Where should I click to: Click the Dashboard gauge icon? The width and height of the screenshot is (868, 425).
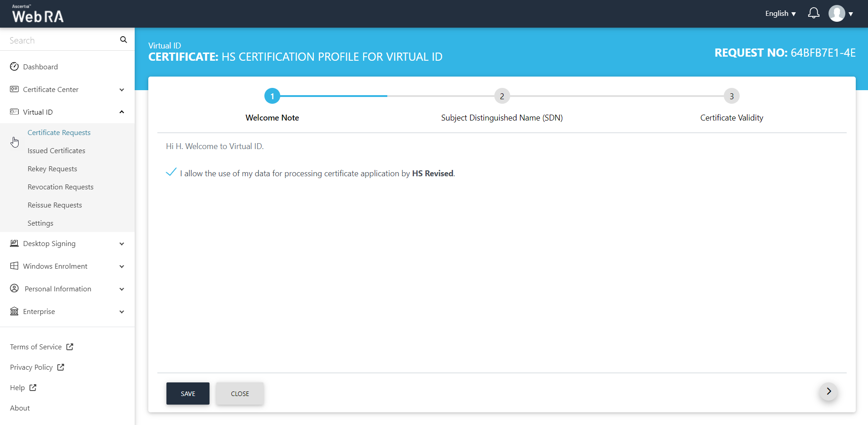point(15,67)
